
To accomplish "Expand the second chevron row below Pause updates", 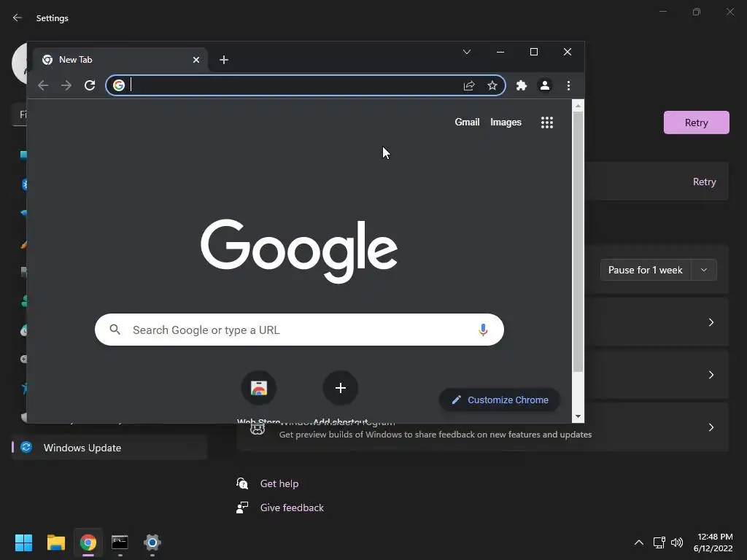I will [711, 375].
